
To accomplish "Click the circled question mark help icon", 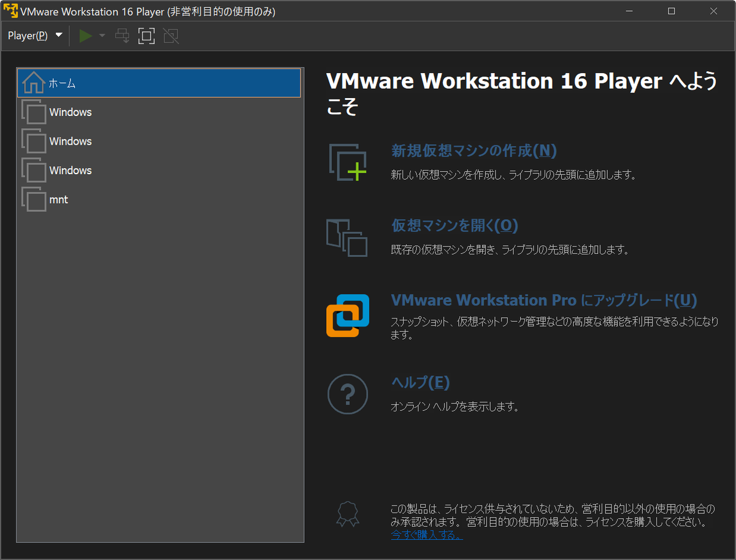I will click(348, 394).
